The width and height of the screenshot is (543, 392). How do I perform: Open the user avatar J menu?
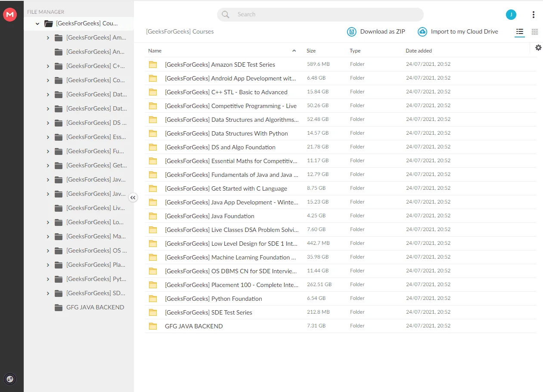tap(511, 15)
